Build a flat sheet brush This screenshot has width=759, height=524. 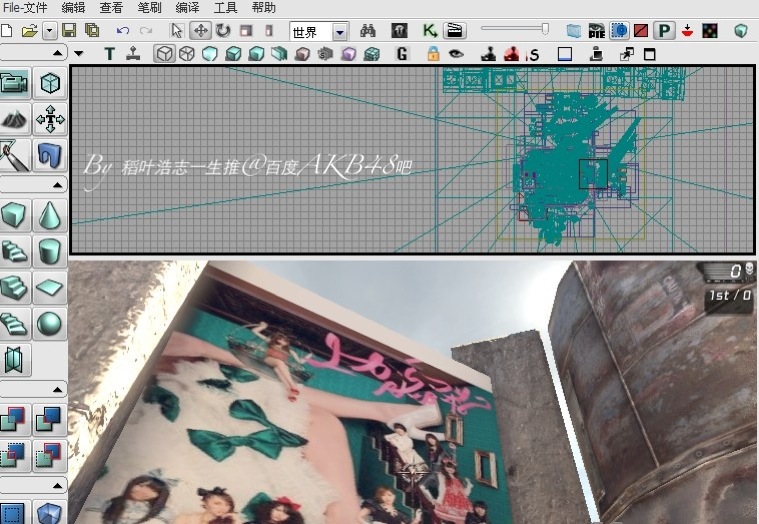[x=50, y=287]
